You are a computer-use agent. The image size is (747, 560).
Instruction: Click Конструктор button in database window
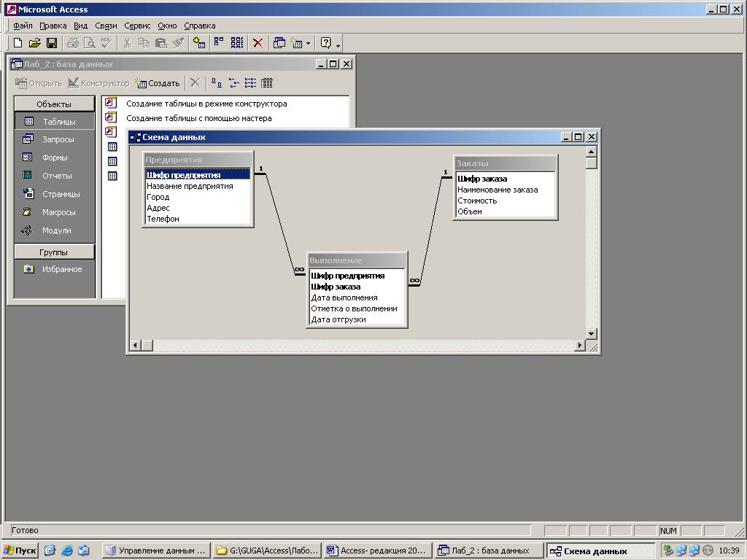(x=98, y=83)
